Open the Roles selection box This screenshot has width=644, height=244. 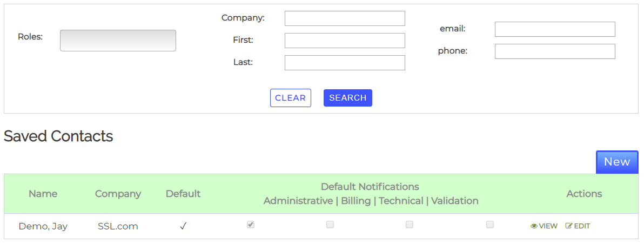pos(118,41)
